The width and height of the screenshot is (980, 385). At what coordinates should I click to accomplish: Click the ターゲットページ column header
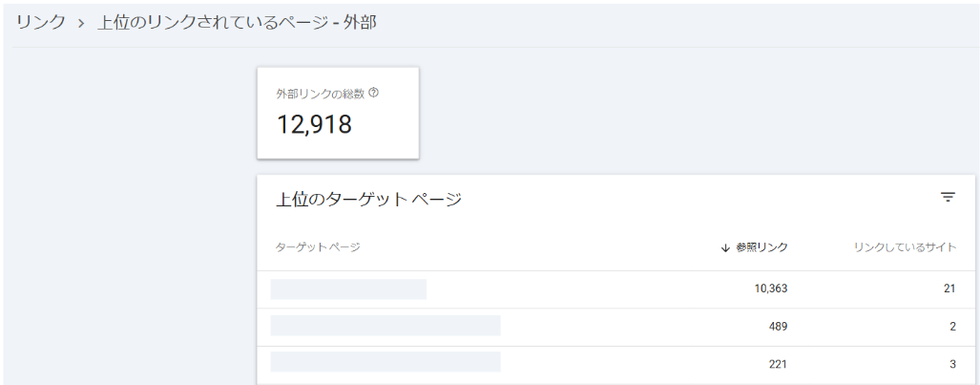click(x=318, y=247)
